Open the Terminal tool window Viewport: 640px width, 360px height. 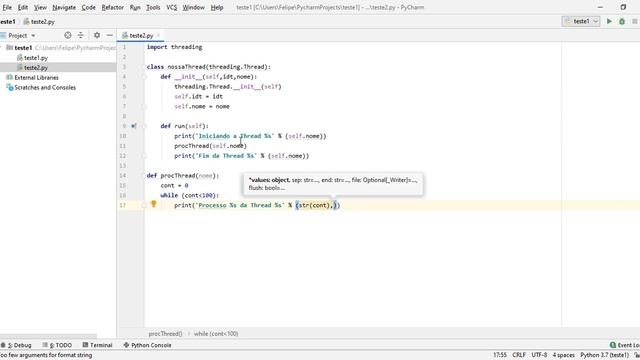97,345
